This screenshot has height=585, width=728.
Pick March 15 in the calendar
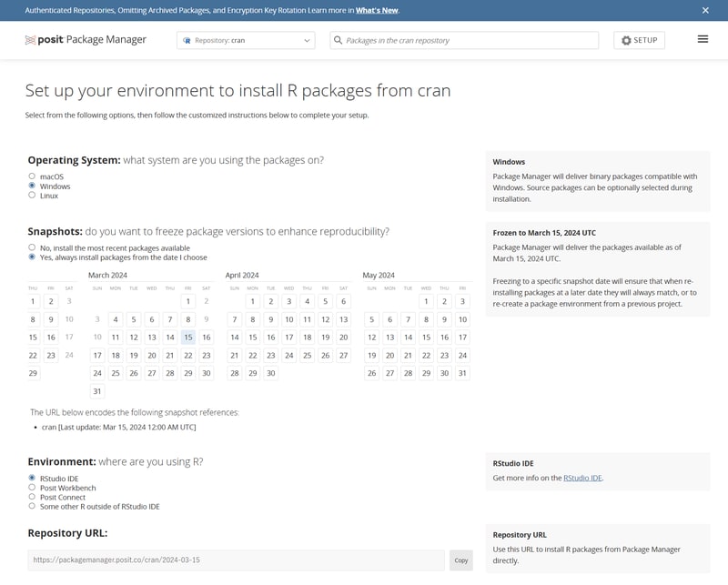point(188,337)
